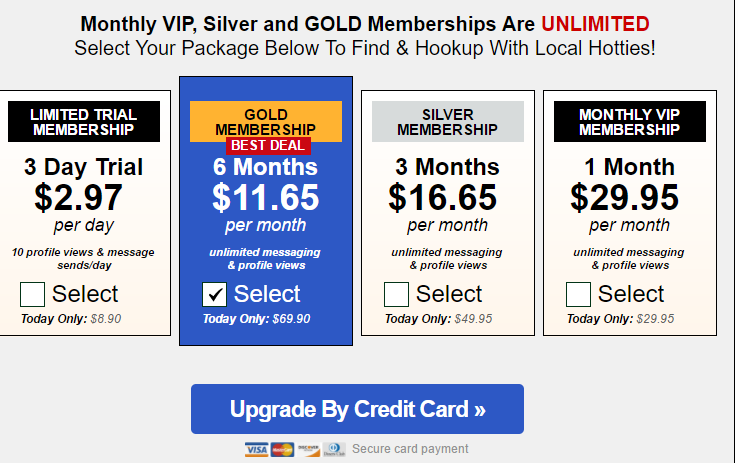Screen dimensions: 738x463
Task: Check the Limited Trial Select checkbox
Action: 32,295
